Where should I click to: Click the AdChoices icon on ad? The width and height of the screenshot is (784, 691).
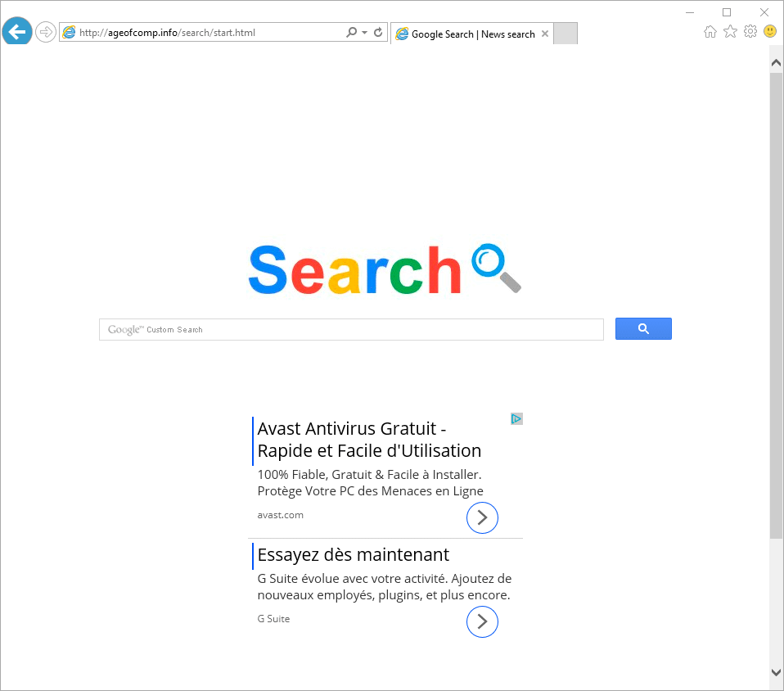point(516,419)
